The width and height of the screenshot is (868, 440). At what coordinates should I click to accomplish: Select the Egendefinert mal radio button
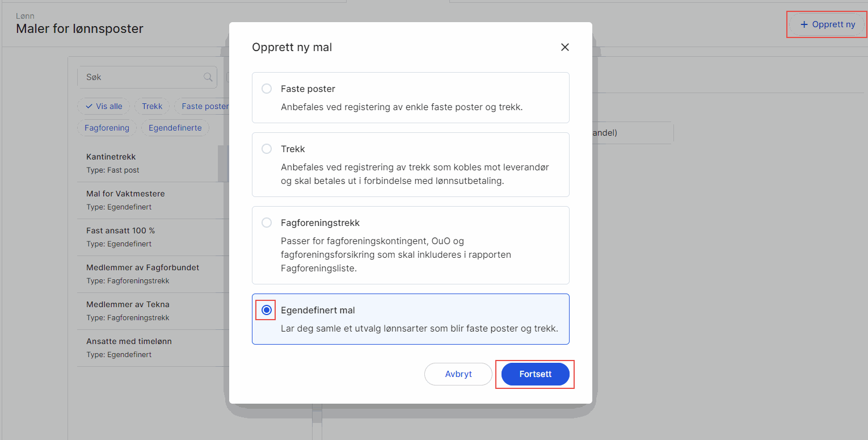click(267, 310)
